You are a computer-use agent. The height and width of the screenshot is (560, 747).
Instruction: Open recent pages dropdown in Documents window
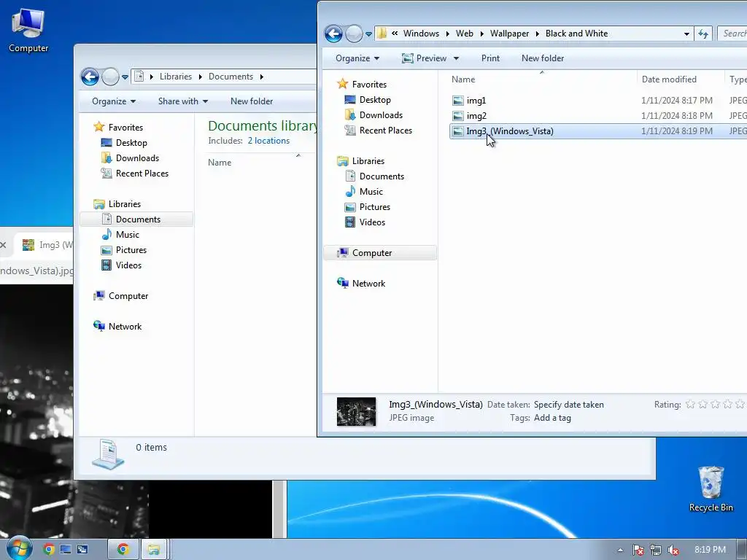point(125,77)
